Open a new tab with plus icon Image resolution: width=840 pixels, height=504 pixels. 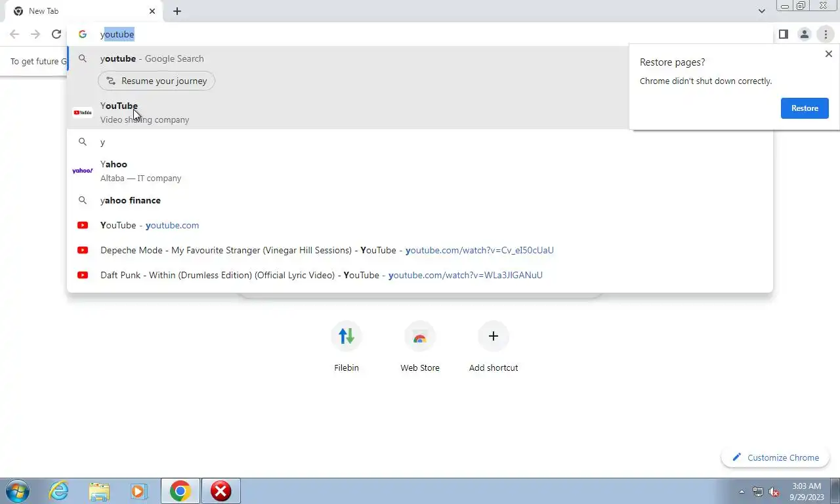tap(177, 11)
